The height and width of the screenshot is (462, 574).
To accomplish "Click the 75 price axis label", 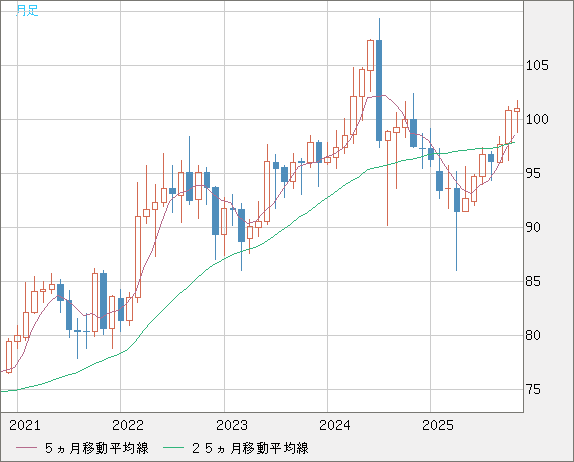I will (533, 390).
